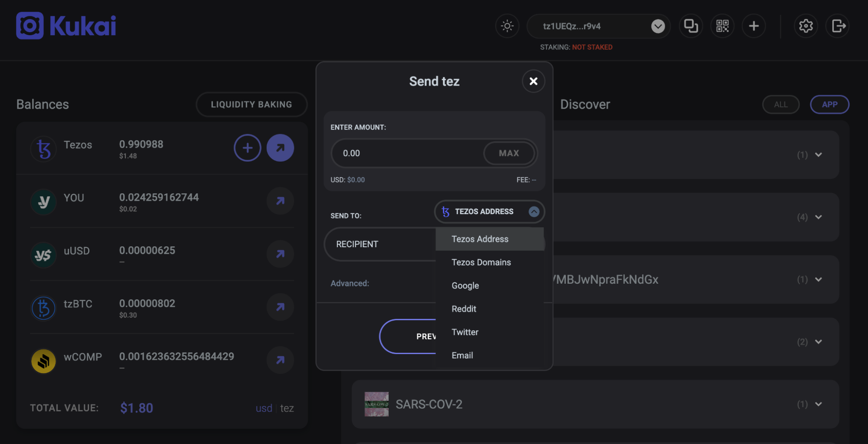Choose Twitter as recipient type
The width and height of the screenshot is (868, 444).
pos(465,332)
